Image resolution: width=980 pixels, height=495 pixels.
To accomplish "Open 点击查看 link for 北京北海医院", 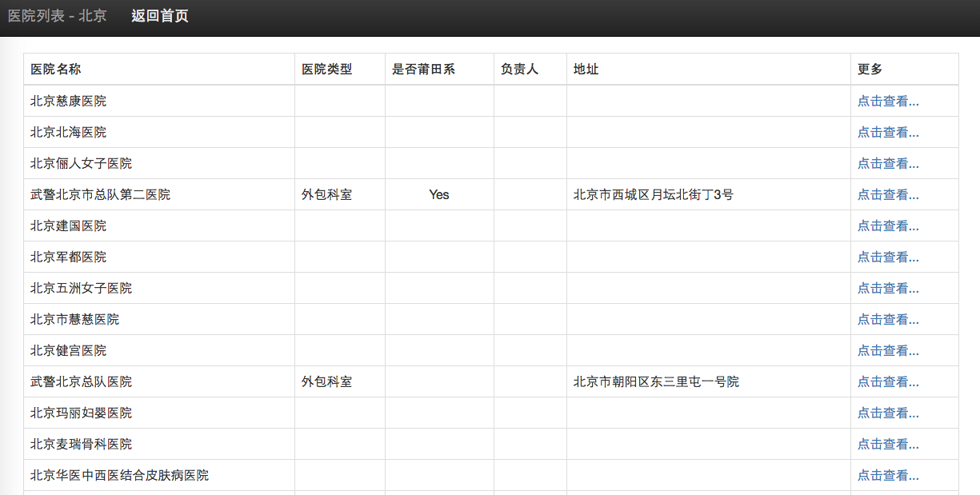I will 888,132.
